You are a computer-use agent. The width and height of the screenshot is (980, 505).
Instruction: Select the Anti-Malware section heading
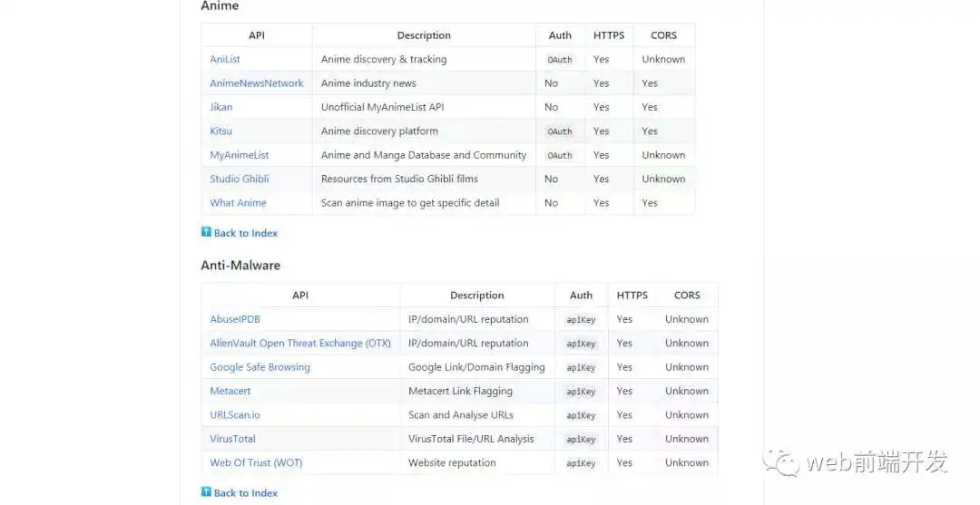(240, 266)
